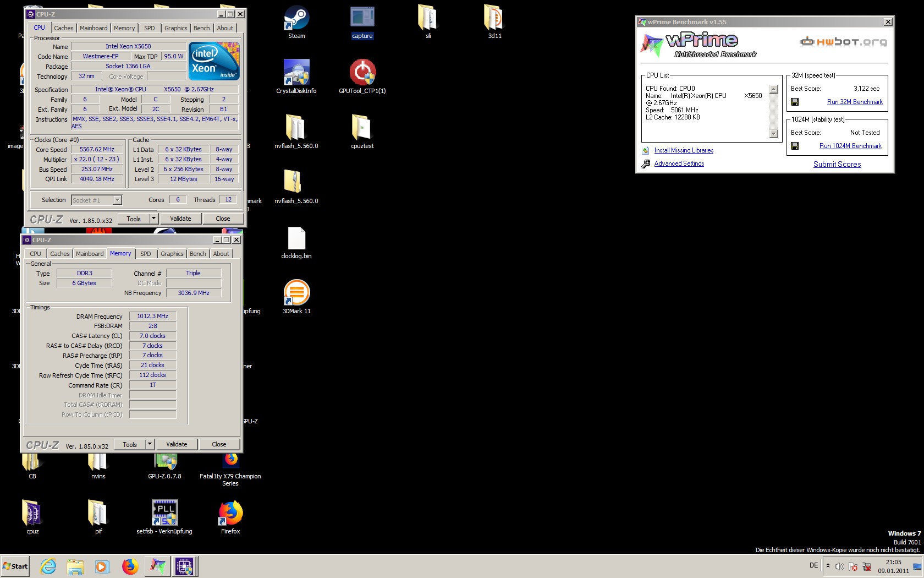Screen dimensions: 924x578
Task: Open the cpuztest folder icon
Action: (x=362, y=132)
